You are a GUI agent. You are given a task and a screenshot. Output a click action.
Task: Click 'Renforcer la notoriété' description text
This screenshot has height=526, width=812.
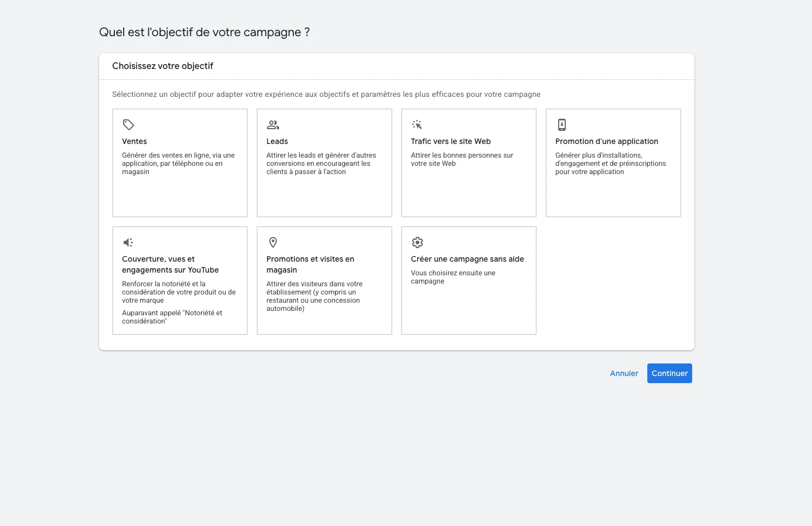pos(179,292)
